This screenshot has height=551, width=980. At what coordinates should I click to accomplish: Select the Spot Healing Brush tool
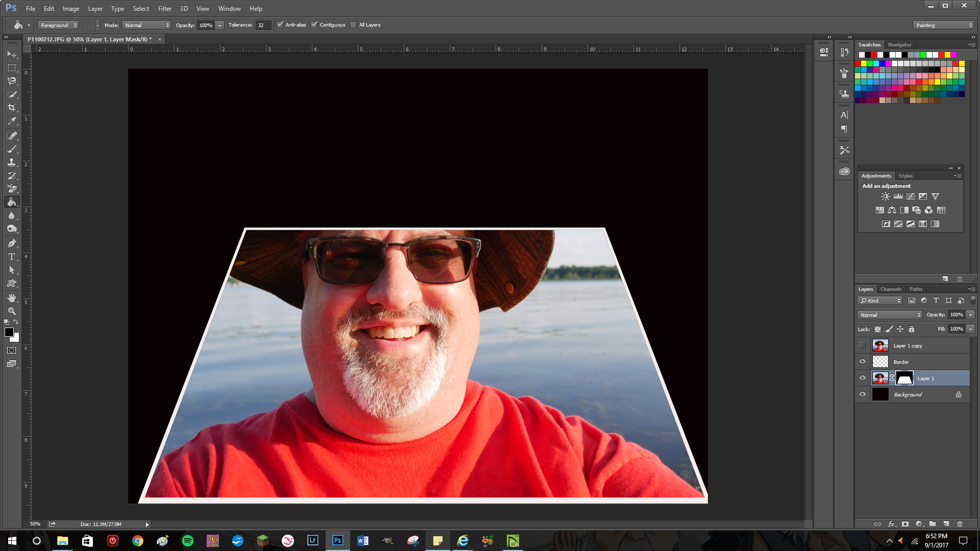click(x=12, y=136)
